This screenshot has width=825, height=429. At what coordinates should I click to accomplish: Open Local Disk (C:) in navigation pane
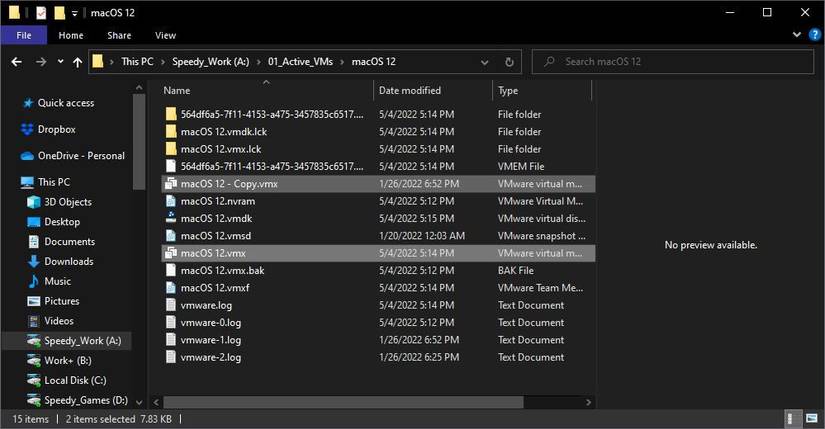click(75, 380)
